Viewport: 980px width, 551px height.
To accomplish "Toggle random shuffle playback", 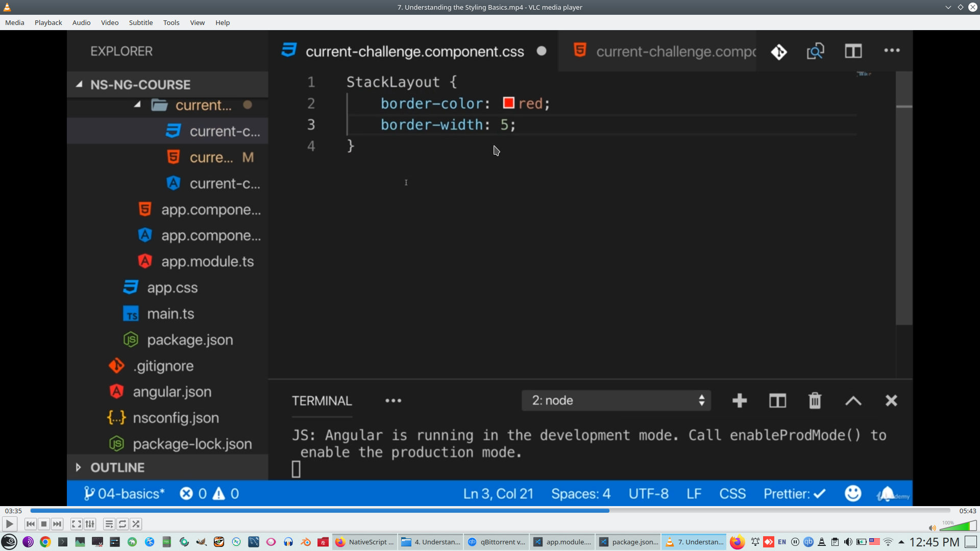I will [136, 524].
